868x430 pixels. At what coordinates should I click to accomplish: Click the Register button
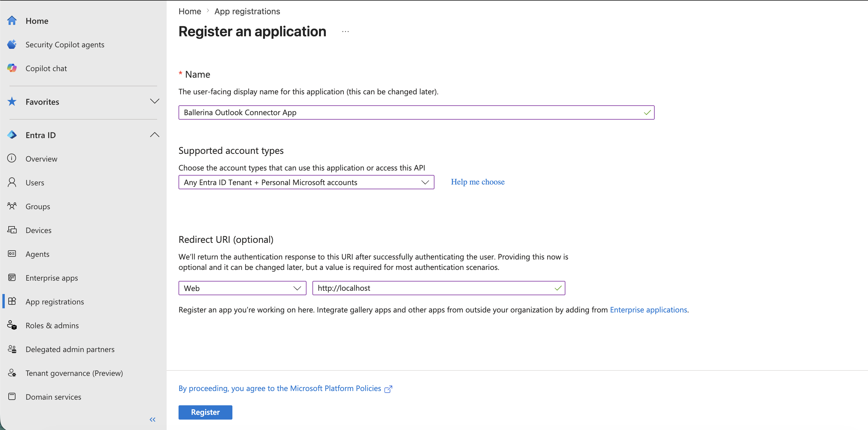[x=205, y=412]
